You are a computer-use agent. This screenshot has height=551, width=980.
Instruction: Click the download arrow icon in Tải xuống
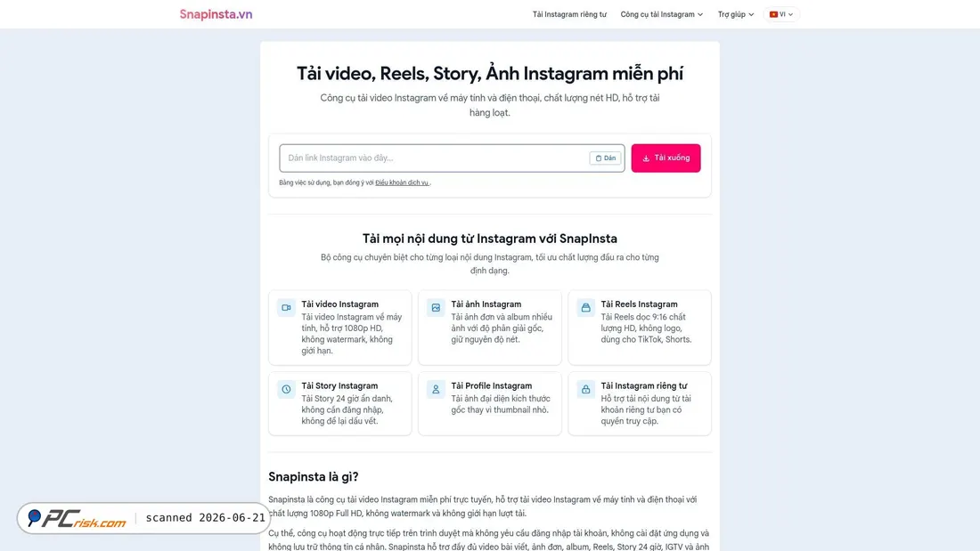[646, 158]
